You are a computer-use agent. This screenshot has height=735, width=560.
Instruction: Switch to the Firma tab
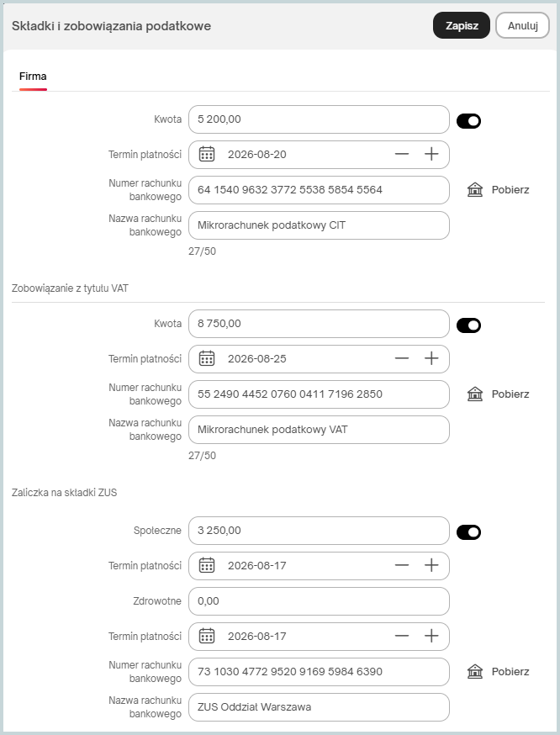pyautogui.click(x=33, y=77)
